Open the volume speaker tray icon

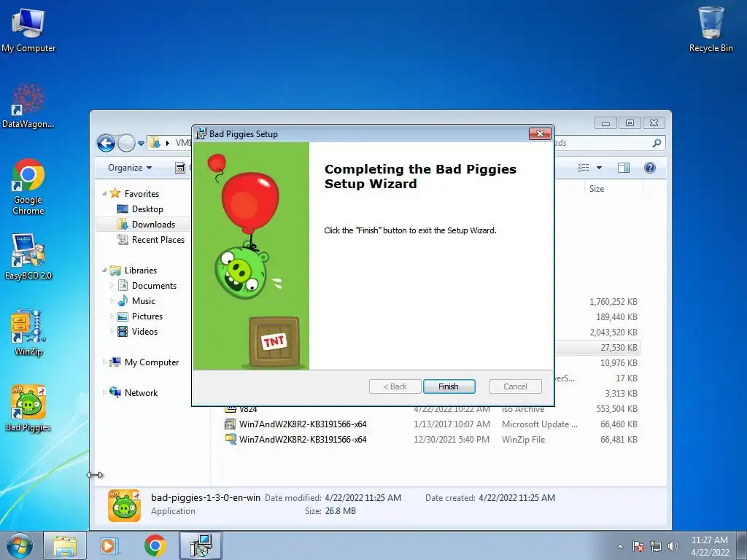point(673,546)
